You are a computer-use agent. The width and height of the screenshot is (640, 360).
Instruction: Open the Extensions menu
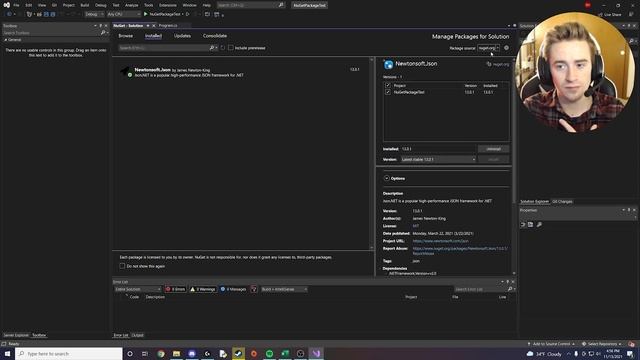point(168,5)
